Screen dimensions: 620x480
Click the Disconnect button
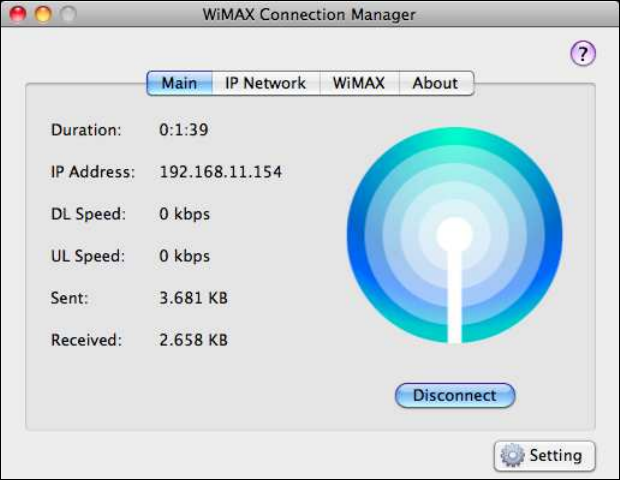pos(455,395)
